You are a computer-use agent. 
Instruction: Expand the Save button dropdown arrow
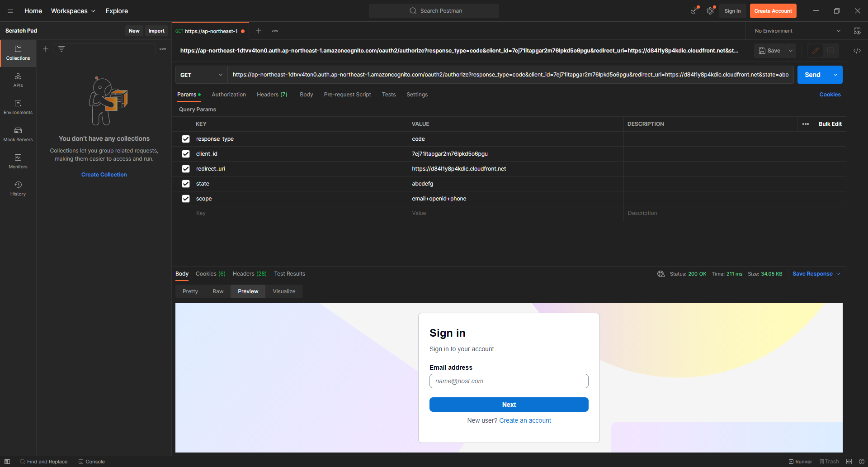(791, 51)
